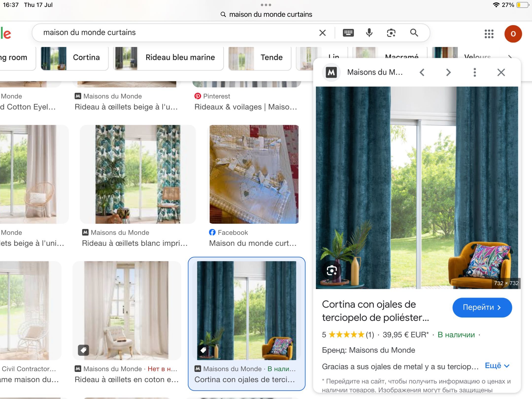Click the Google logo
Viewport: 532px width, 399px height.
(5, 34)
